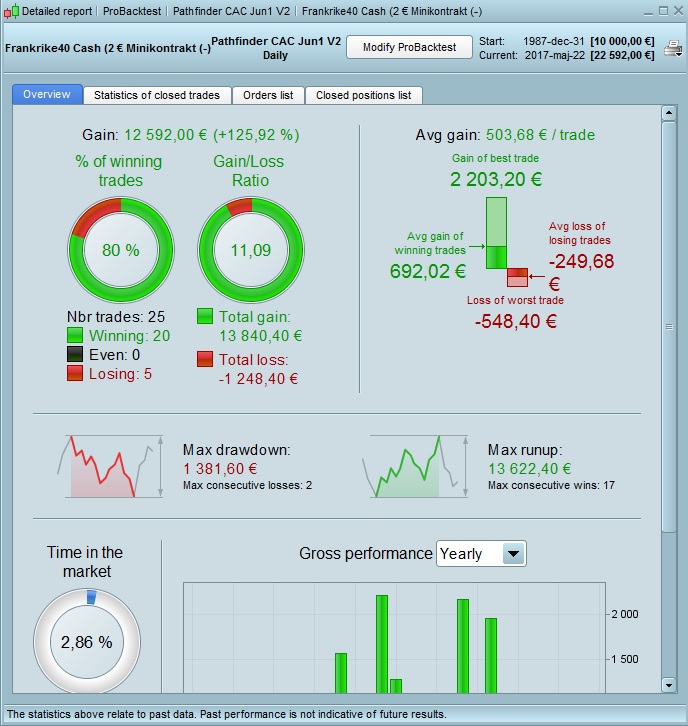Click the 2,86 % time in market gauge

tap(87, 642)
